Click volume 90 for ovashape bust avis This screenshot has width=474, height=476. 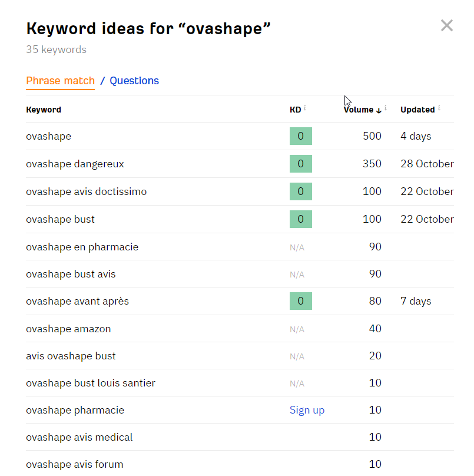375,274
